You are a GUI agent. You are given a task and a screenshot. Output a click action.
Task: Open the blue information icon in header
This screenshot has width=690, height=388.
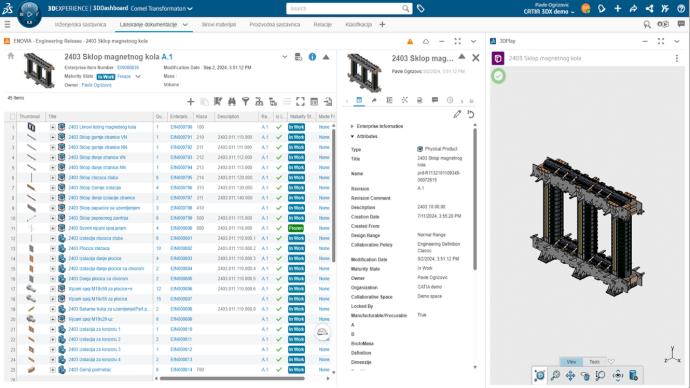(x=312, y=57)
